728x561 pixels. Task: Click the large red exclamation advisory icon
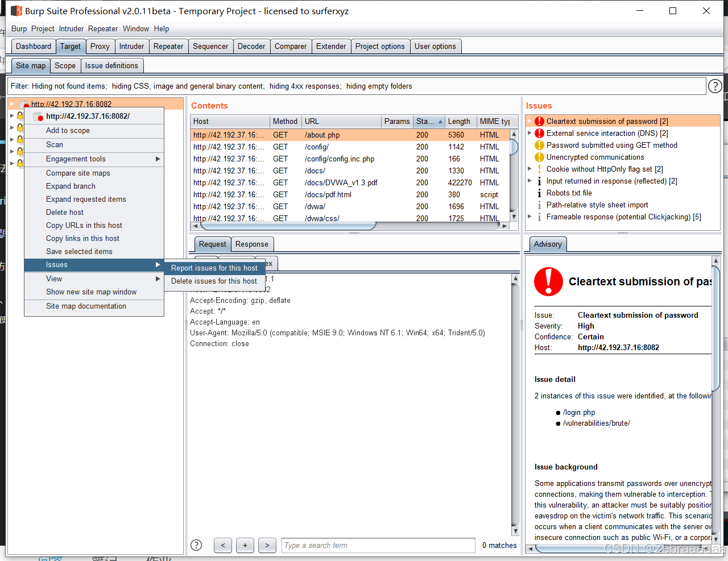(x=548, y=281)
